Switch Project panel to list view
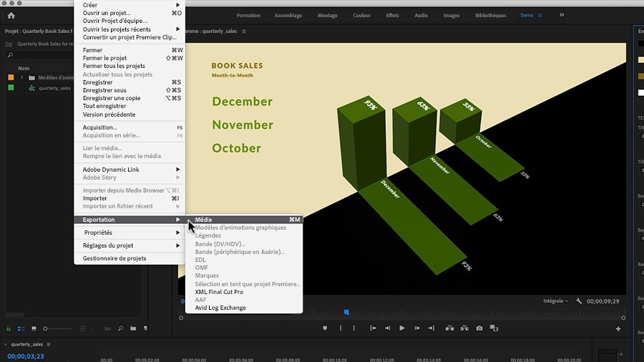The height and width of the screenshot is (362, 644). [21, 328]
